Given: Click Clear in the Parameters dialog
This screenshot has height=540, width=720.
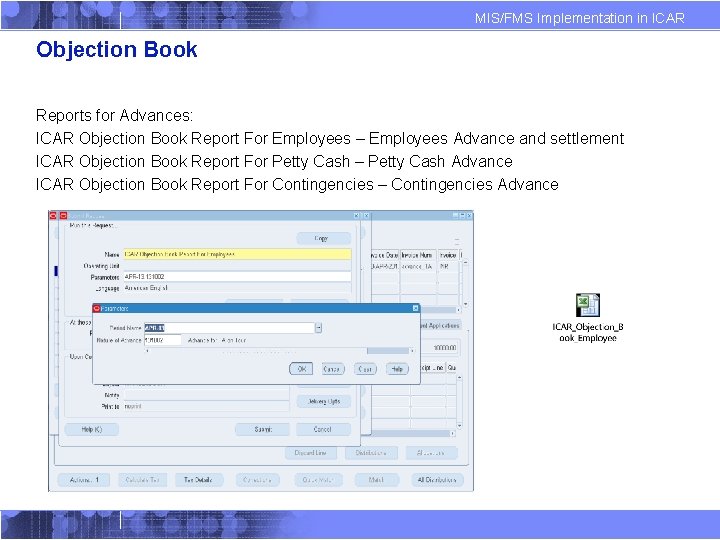Looking at the screenshot, I should pyautogui.click(x=365, y=369).
